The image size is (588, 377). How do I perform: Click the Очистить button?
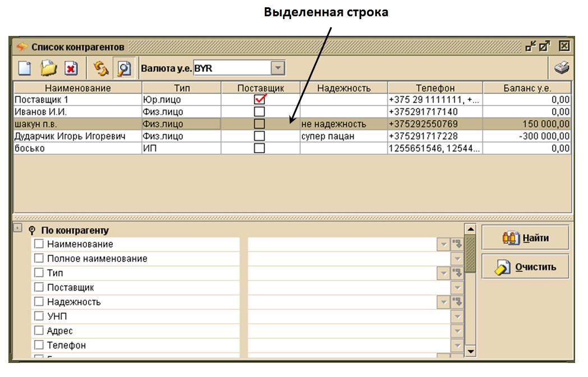(525, 266)
